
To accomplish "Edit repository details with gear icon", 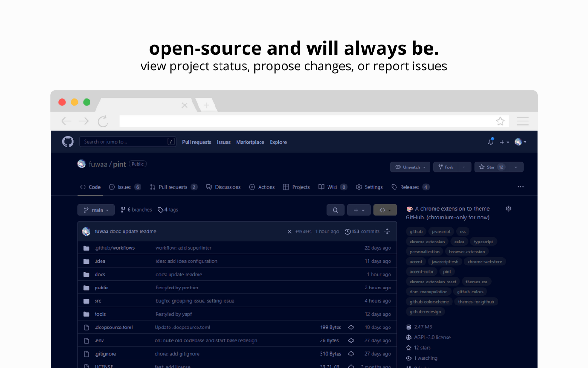I will pyautogui.click(x=509, y=208).
